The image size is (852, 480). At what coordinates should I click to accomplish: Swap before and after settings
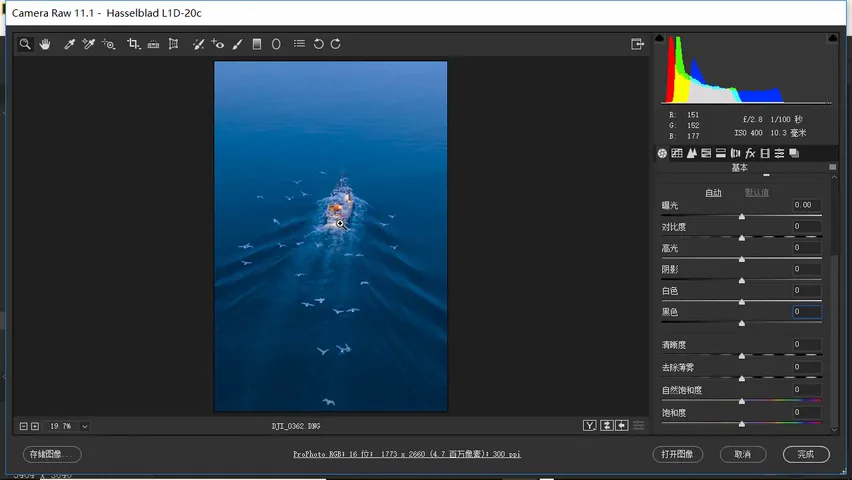(x=607, y=426)
